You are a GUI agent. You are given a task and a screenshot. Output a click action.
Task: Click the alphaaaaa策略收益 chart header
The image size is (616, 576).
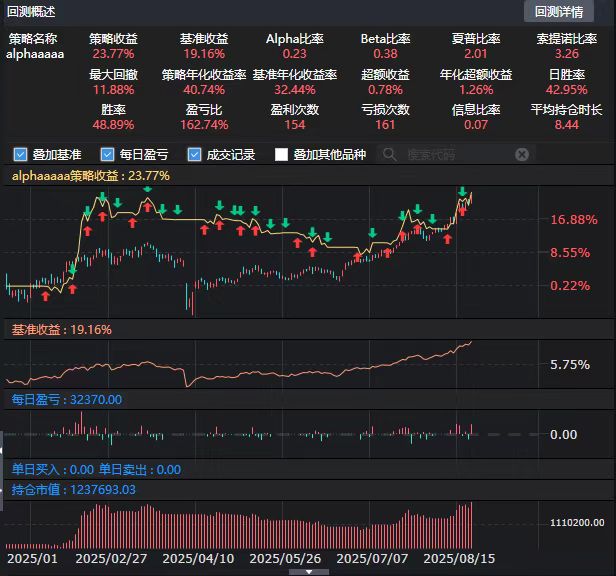coord(91,176)
